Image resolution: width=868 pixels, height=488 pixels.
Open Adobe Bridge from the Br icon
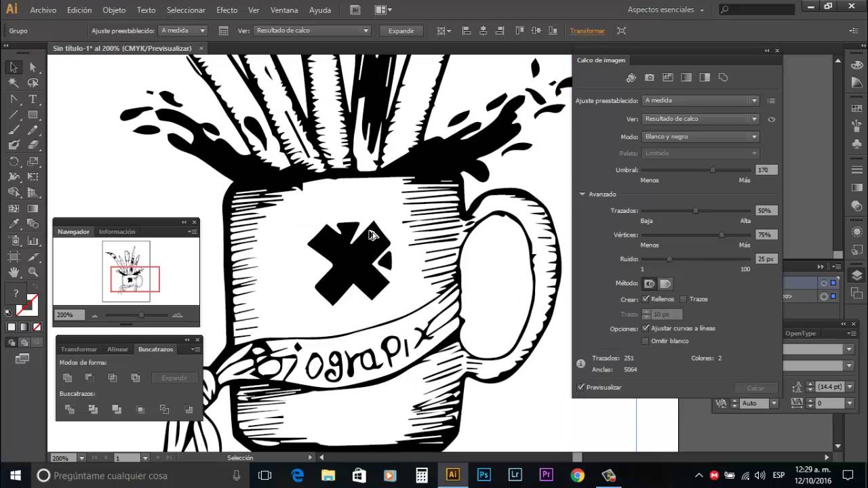[x=356, y=10]
